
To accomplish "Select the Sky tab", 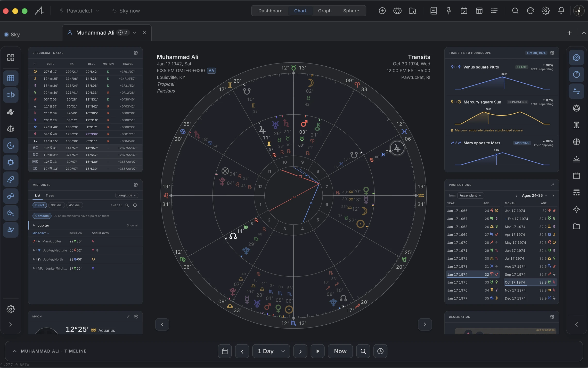I will tap(12, 34).
